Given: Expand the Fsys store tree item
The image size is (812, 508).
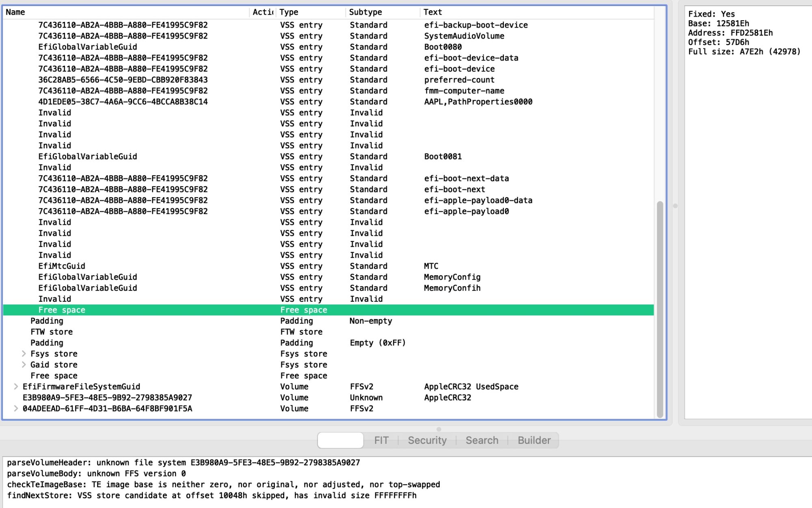Looking at the screenshot, I should click(x=24, y=353).
